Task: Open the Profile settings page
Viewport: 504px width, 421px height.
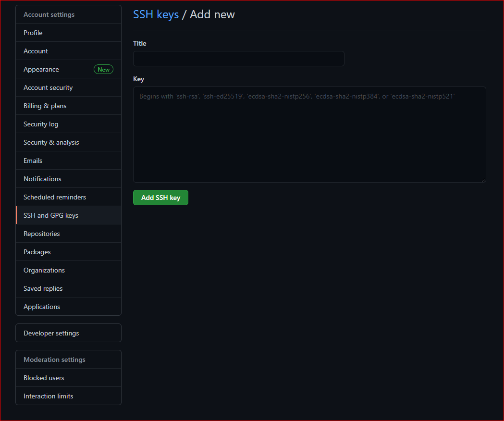Action: click(33, 33)
